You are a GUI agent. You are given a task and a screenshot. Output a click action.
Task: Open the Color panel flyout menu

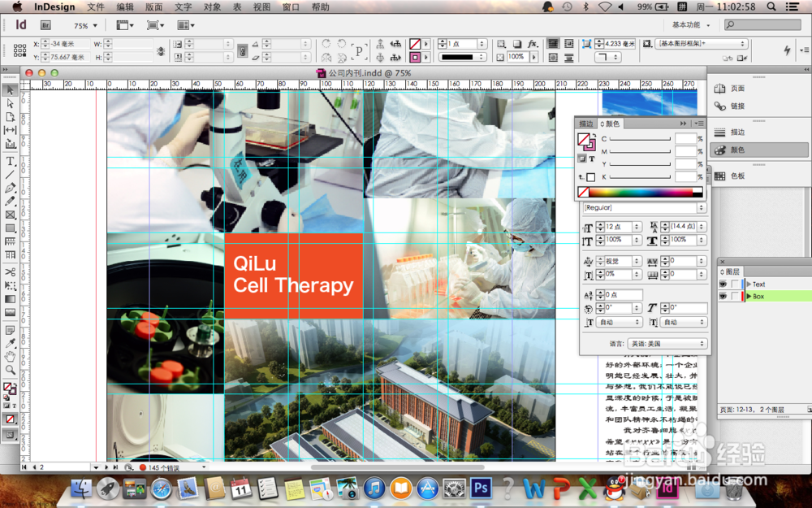point(699,124)
